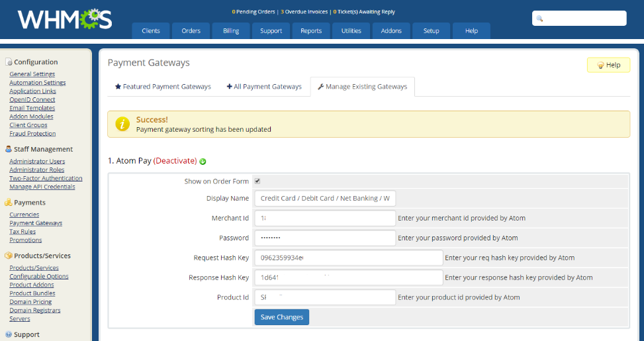The image size is (644, 341).
Task: Open the Addons menu
Action: (x=391, y=31)
